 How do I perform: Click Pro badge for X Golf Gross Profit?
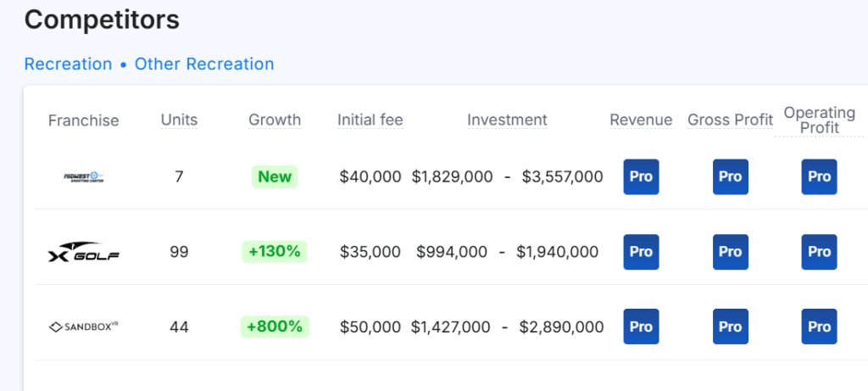pyautogui.click(x=730, y=252)
